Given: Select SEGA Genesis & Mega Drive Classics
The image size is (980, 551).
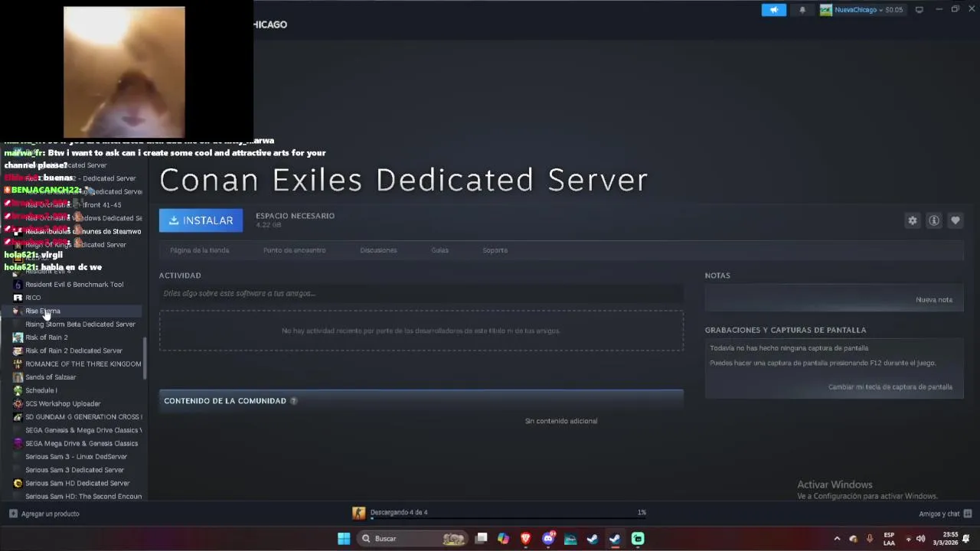Looking at the screenshot, I should [x=83, y=430].
